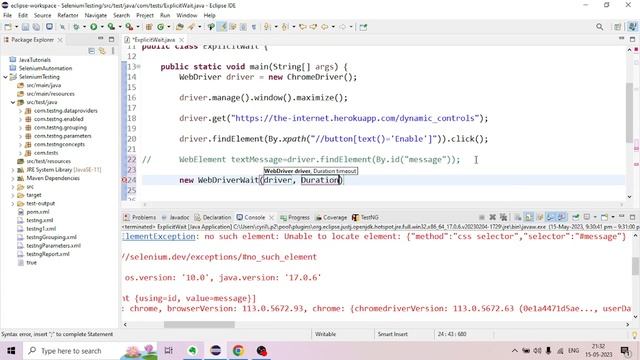The height and width of the screenshot is (360, 640).
Task: Click Remove All Terminated Launches icon
Action: pyautogui.click(x=503, y=217)
